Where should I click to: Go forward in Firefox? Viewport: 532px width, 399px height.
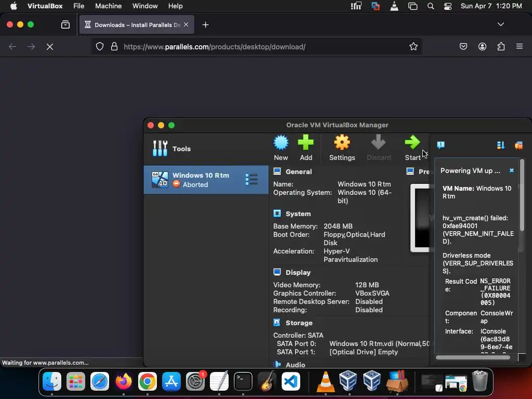point(31,47)
